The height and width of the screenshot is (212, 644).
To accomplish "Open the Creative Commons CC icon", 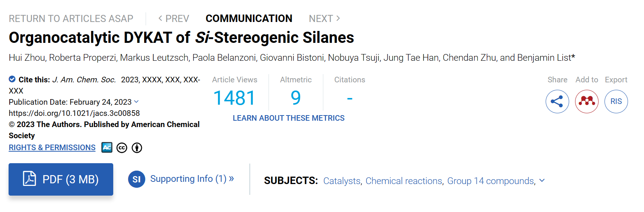I will pyautogui.click(x=122, y=148).
